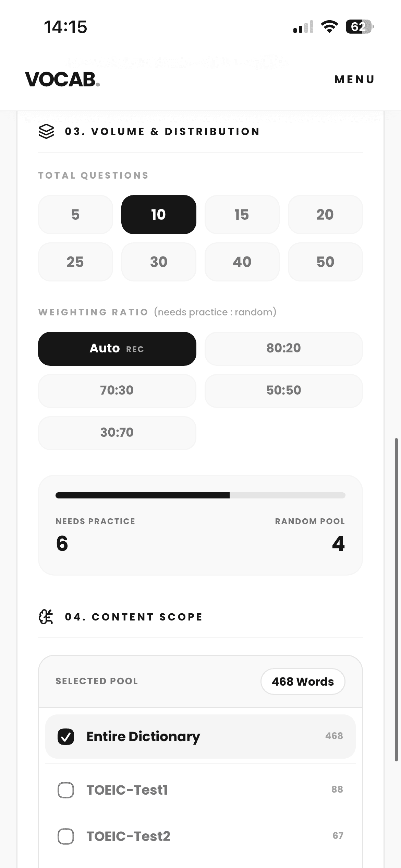
Task: Check the TOEIC-Test1 checkbox
Action: [x=66, y=790]
